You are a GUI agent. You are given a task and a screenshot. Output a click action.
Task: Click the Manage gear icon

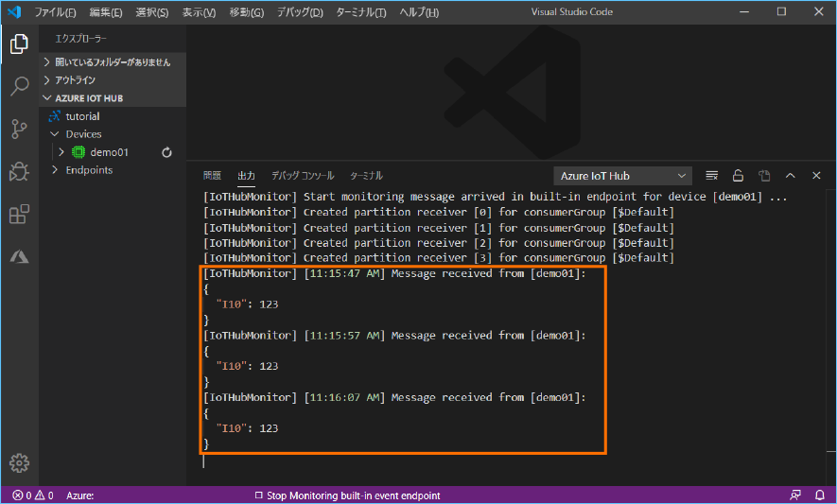point(19,462)
